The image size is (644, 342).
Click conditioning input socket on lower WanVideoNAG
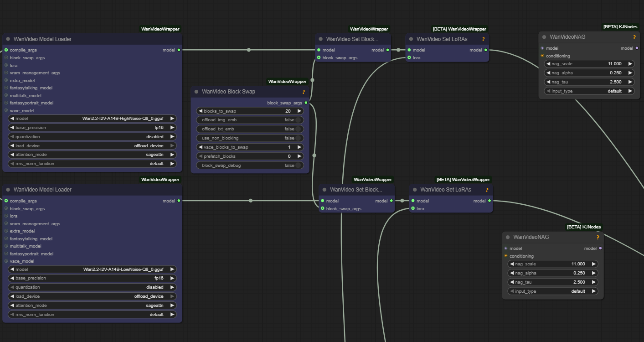point(505,256)
